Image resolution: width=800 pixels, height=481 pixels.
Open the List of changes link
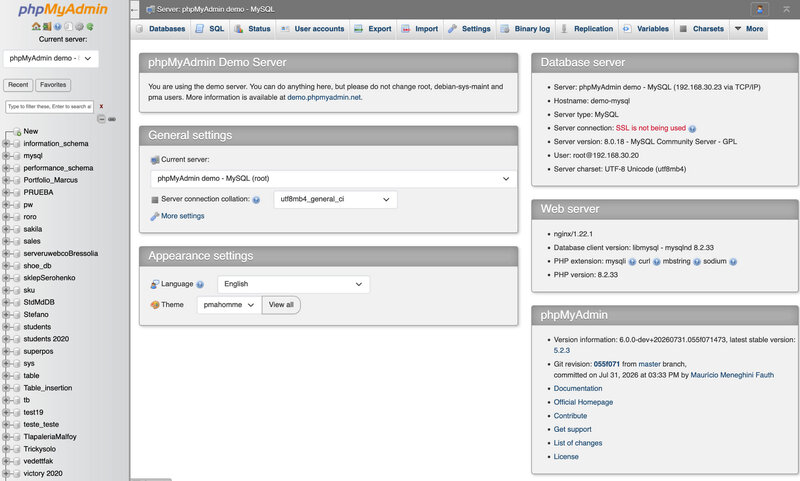(578, 443)
